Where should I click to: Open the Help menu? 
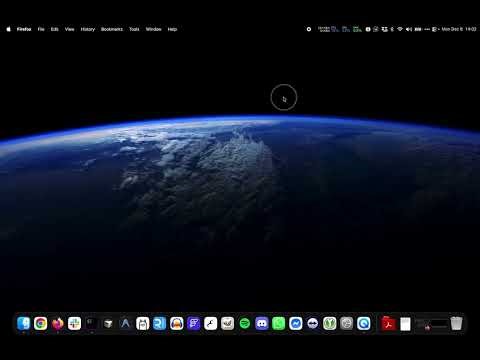pos(172,29)
